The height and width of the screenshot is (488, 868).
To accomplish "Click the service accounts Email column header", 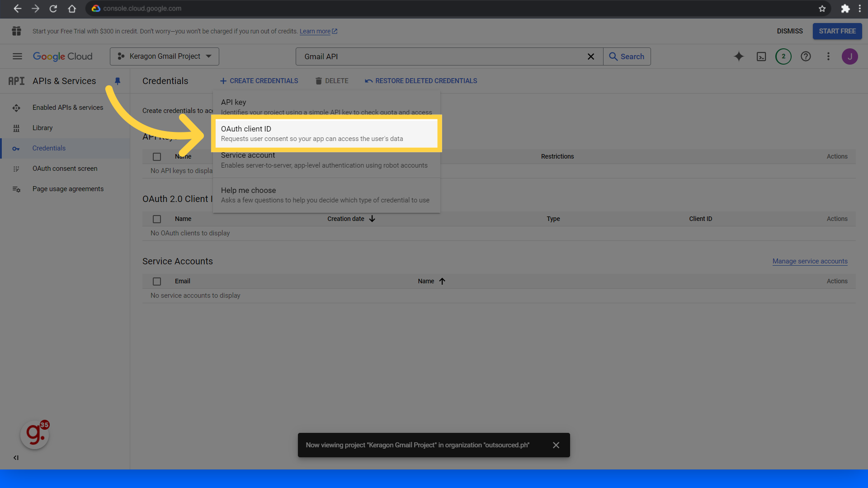I will (182, 281).
